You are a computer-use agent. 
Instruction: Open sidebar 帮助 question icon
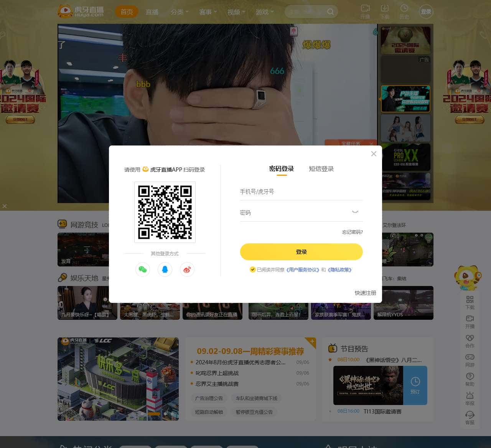coord(470,376)
